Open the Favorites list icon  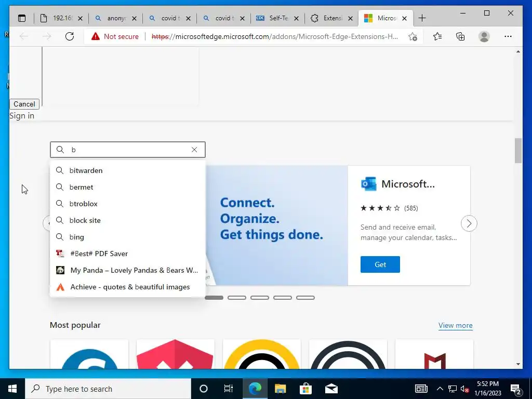tap(437, 36)
